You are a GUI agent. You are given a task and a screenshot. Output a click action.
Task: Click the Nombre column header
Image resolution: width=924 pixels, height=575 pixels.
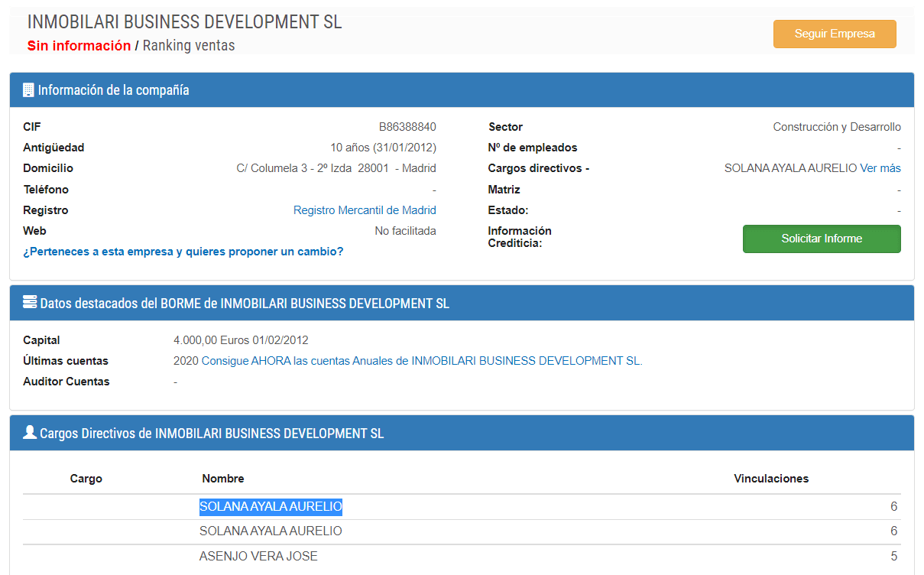coord(223,479)
